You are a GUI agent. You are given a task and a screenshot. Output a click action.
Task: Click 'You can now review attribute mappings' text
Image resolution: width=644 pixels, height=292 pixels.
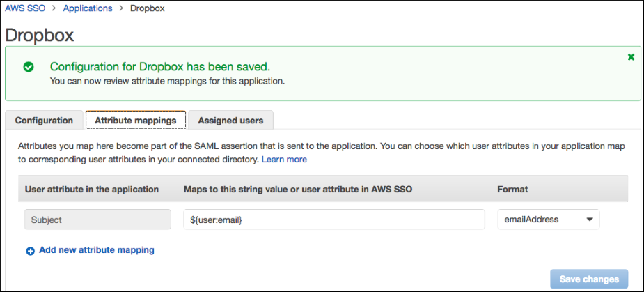point(167,81)
